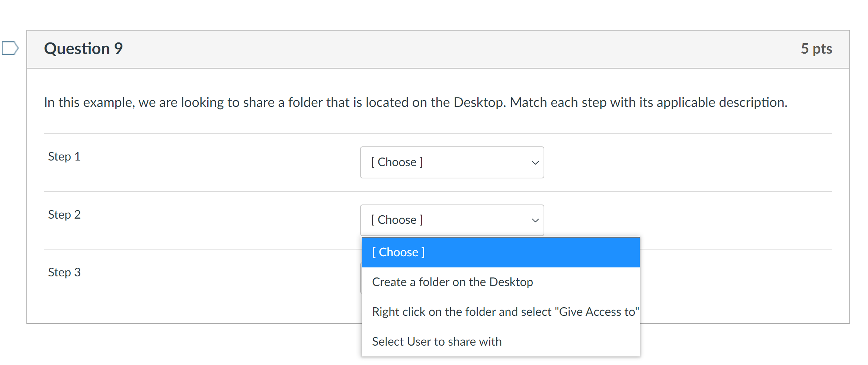868x365 pixels.
Task: Collapse the open Step 2 dropdown
Action: pyautogui.click(x=452, y=220)
